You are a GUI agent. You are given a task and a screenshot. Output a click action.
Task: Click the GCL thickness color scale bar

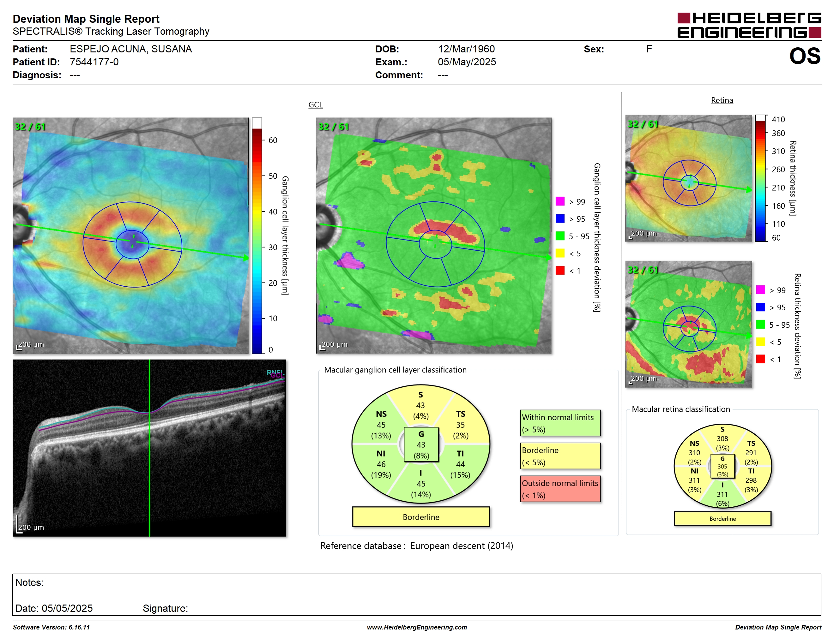(257, 236)
